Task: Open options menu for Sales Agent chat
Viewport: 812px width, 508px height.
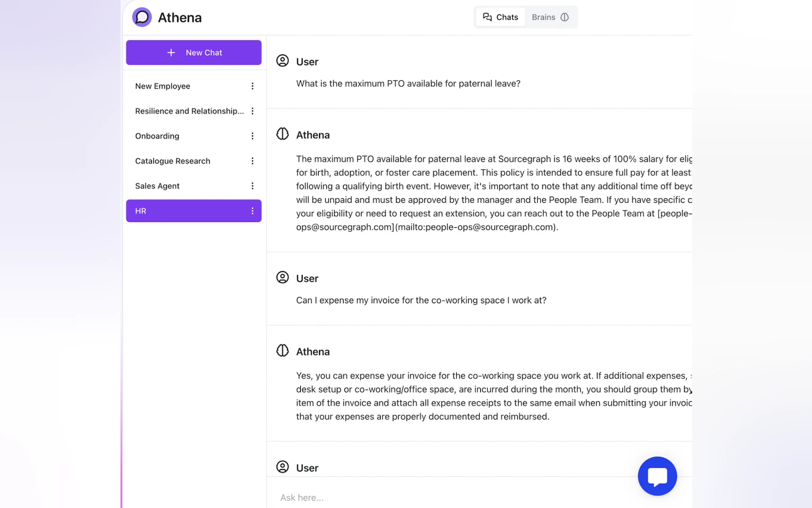Action: pyautogui.click(x=253, y=186)
